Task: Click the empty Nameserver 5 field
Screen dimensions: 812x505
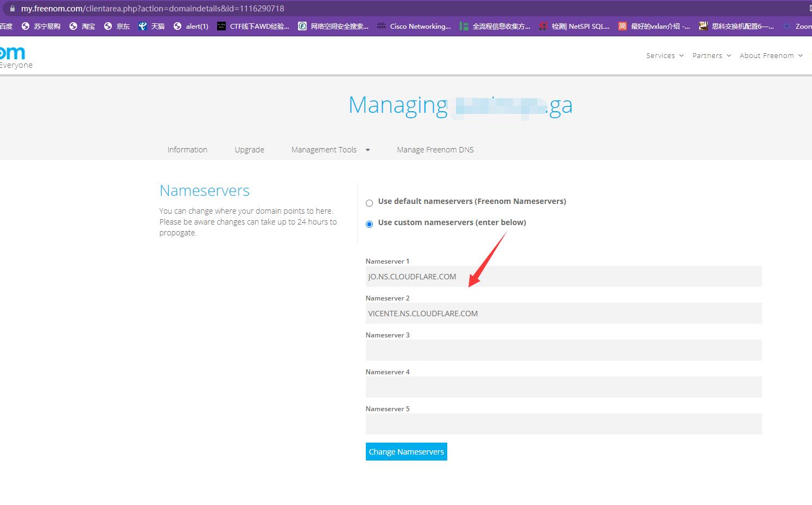Action: click(564, 424)
